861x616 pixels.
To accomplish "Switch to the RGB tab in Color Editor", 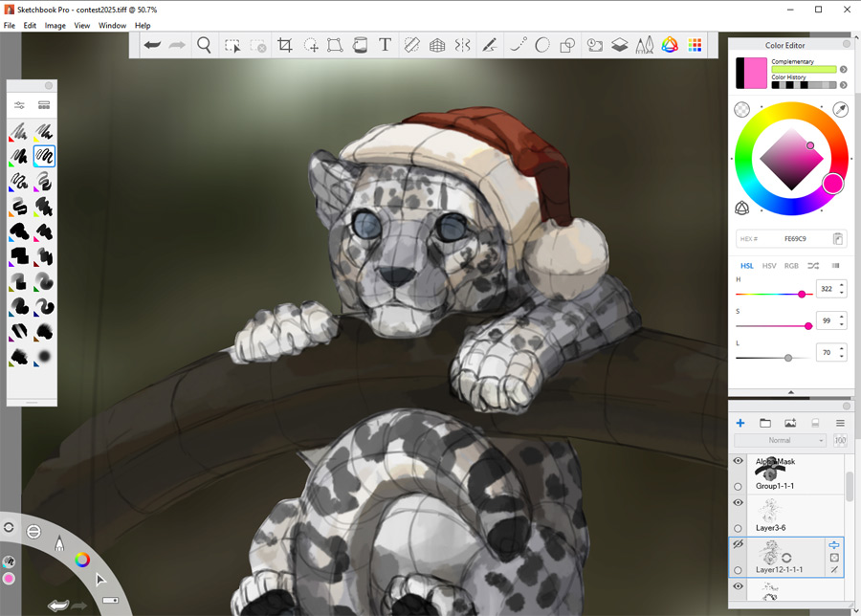I will [789, 266].
